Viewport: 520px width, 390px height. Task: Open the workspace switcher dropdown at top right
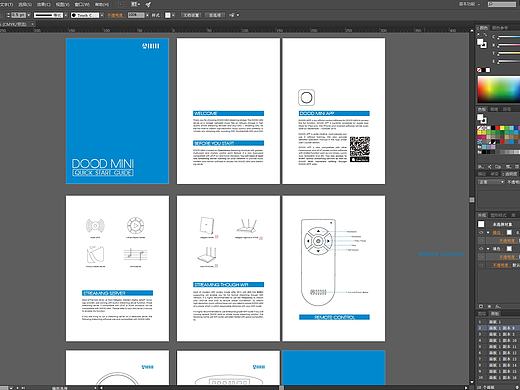pyautogui.click(x=469, y=4)
